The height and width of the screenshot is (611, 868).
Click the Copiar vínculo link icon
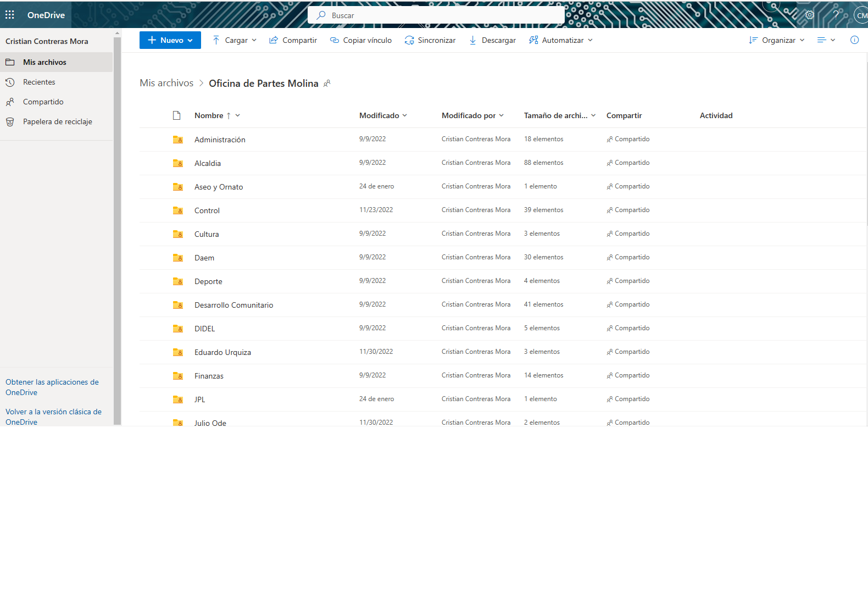pos(334,40)
